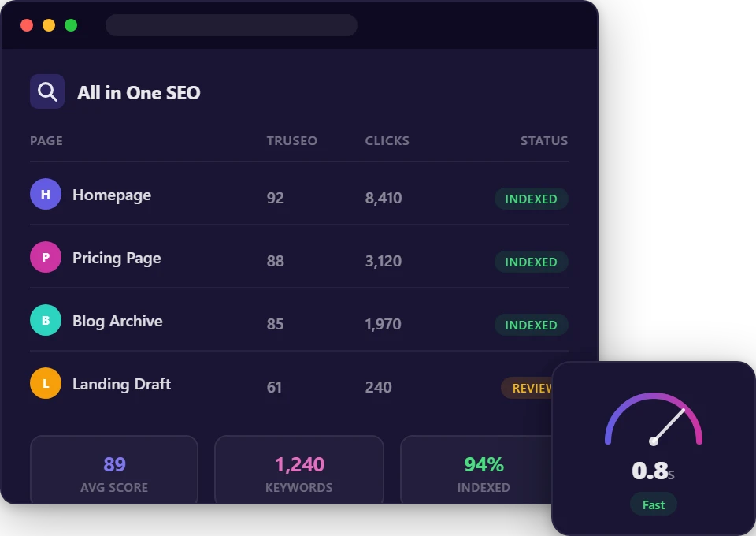Click the clicks value 1,970
Image resolution: width=756 pixels, height=536 pixels.
coord(383,324)
